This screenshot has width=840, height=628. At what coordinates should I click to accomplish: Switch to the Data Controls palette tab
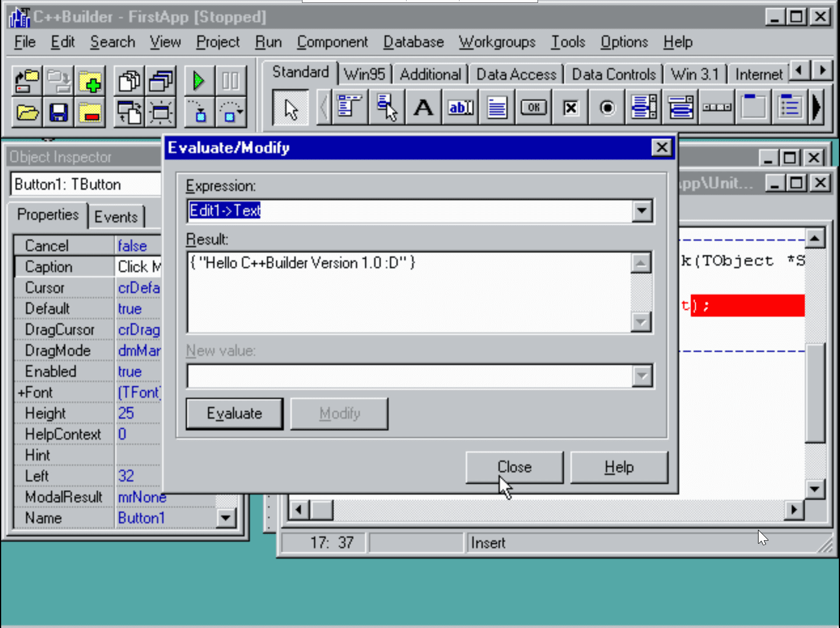pyautogui.click(x=614, y=74)
